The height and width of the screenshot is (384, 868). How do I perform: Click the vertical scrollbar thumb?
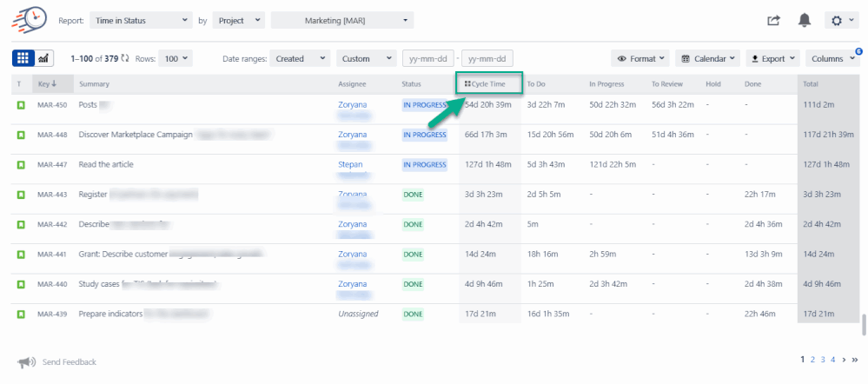[865, 325]
